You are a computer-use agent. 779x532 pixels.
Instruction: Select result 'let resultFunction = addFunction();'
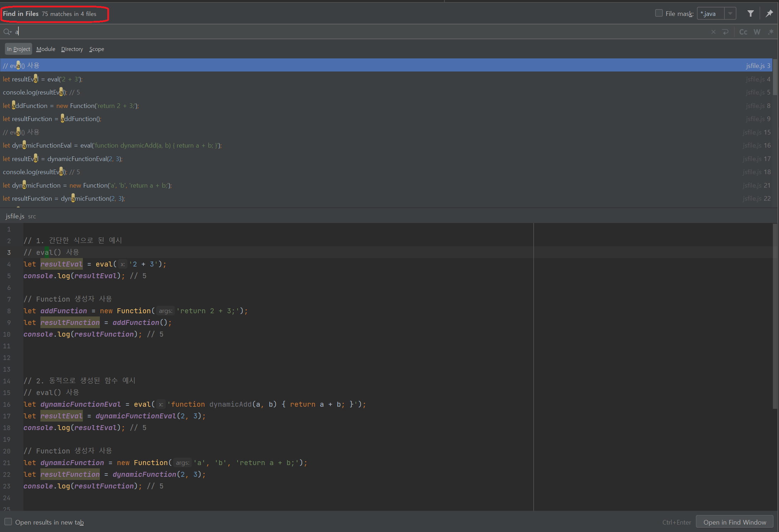coord(386,119)
